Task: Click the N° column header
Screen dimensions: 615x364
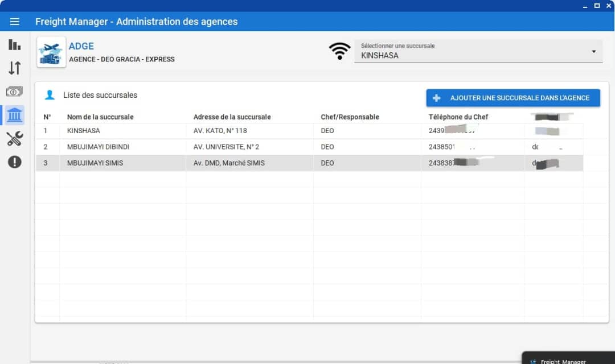Action: tap(47, 117)
